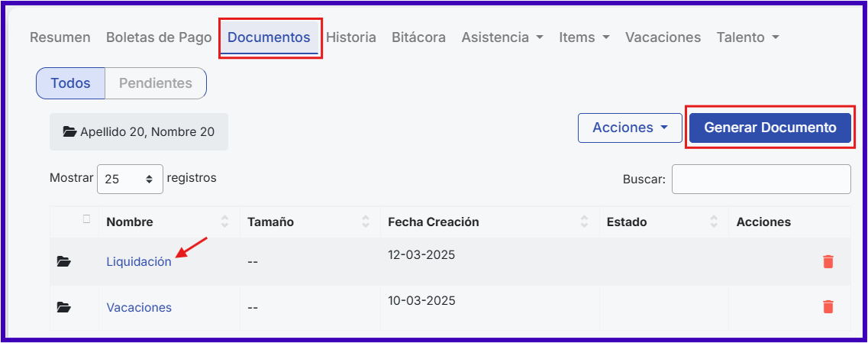
Task: Sort table by Fecha Creación arrows
Action: click(x=584, y=222)
